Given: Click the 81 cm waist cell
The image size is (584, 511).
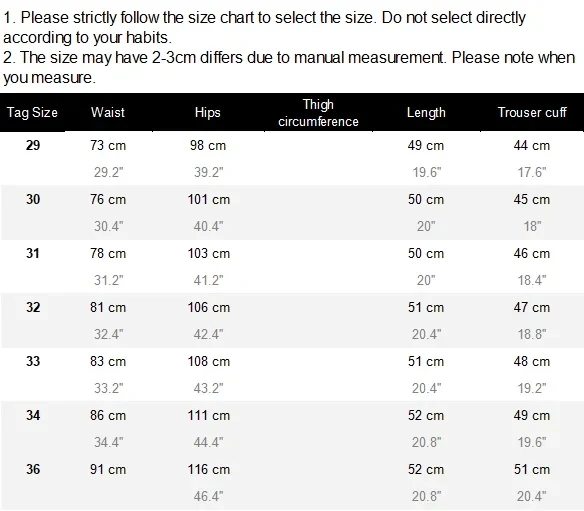Looking at the screenshot, I should pyautogui.click(x=108, y=307).
